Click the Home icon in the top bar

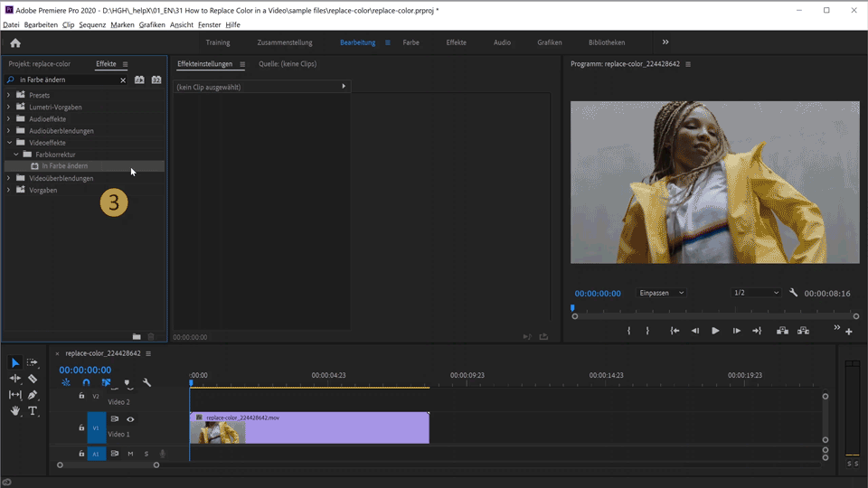click(x=15, y=42)
